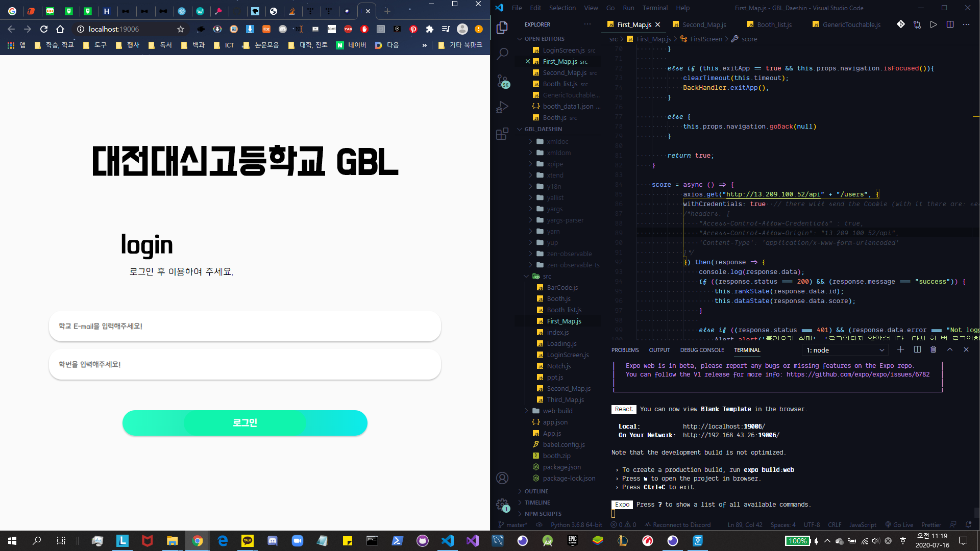Screen dimensions: 980x551
Task: Click the Accounts icon in activity bar
Action: [502, 478]
